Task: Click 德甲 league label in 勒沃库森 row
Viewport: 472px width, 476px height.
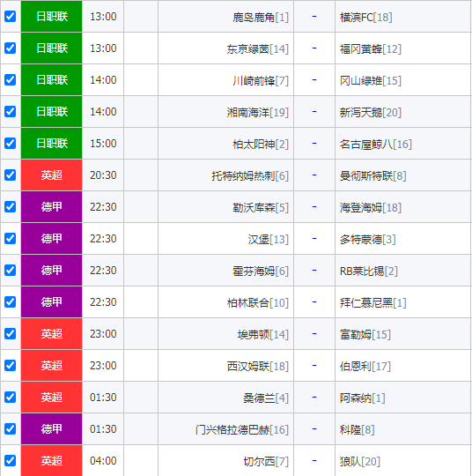Action: pos(52,207)
